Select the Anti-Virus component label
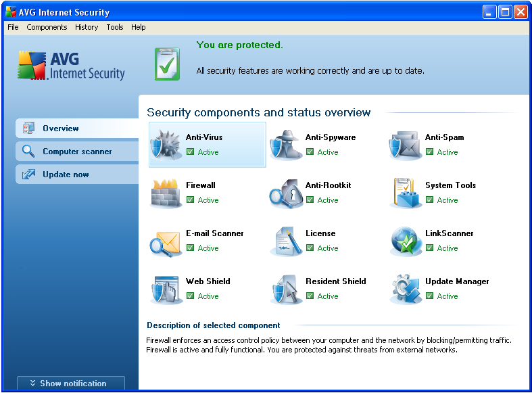Viewport: 532px width, 393px height. tap(204, 137)
